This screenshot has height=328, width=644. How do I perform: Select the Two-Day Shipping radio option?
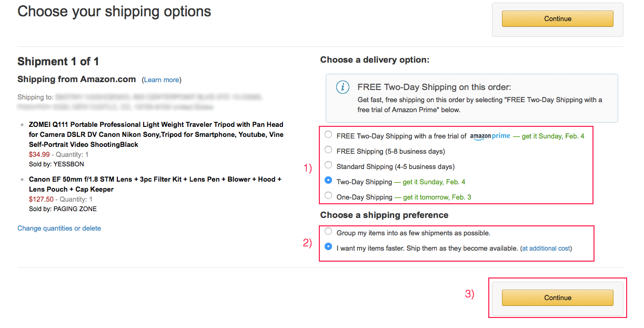click(328, 181)
